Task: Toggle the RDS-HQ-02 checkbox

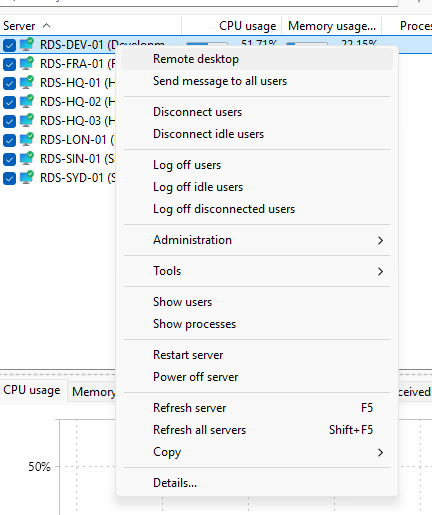Action: pos(9,102)
